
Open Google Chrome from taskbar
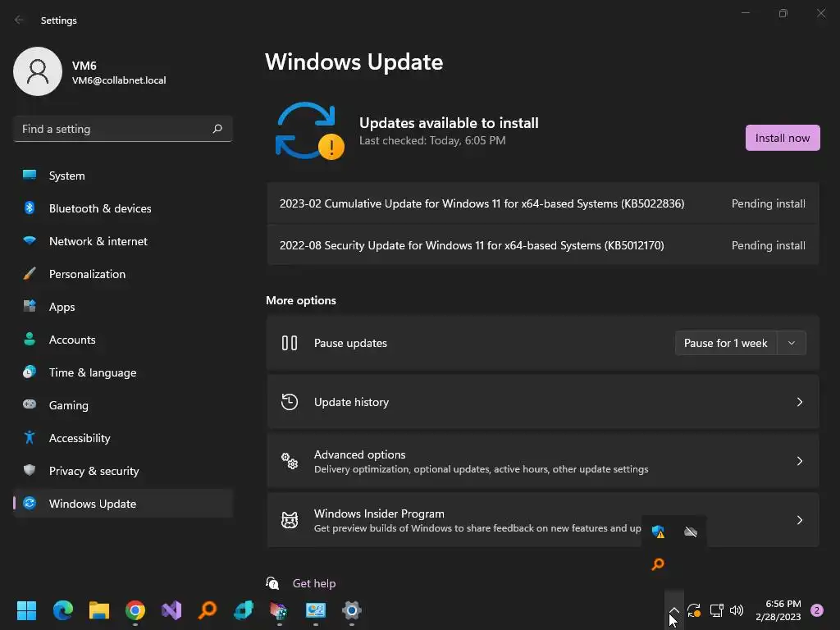(x=135, y=610)
